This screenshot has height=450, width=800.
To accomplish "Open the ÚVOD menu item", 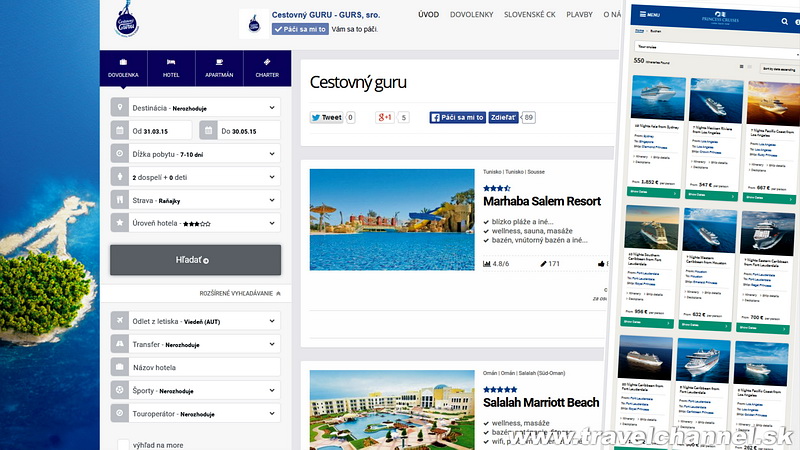I will click(x=429, y=14).
